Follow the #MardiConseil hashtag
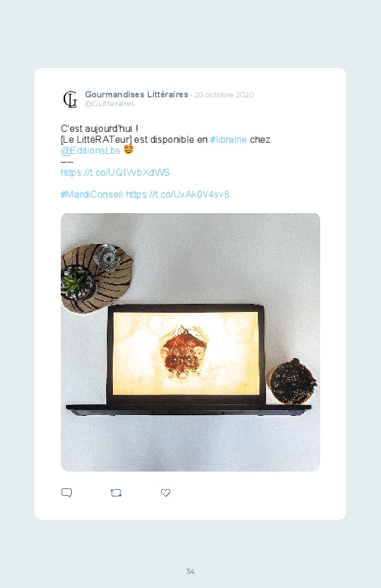 click(92, 195)
